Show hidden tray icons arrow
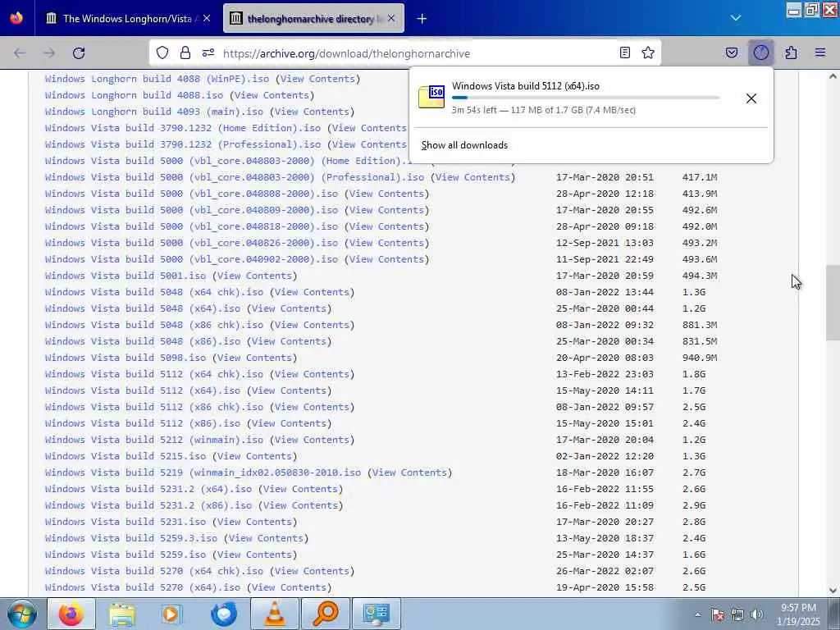This screenshot has width=840, height=630. [x=697, y=614]
